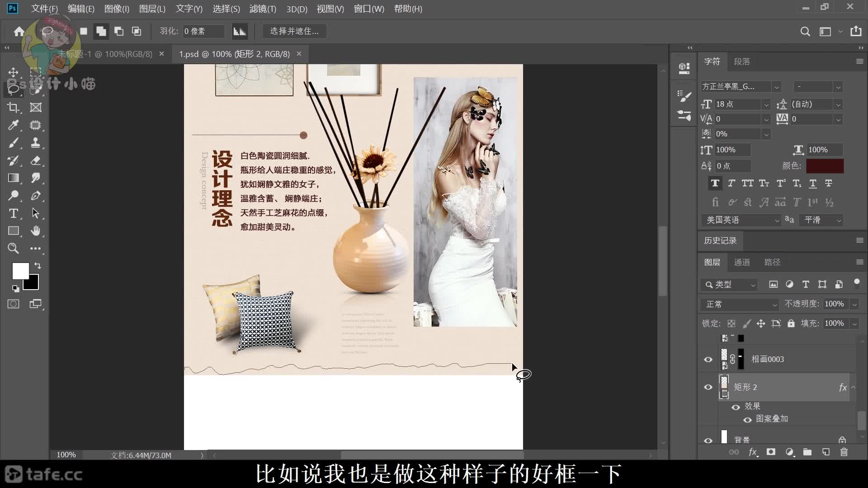The width and height of the screenshot is (868, 488).
Task: Open the 窗口(W) menu
Action: click(369, 9)
